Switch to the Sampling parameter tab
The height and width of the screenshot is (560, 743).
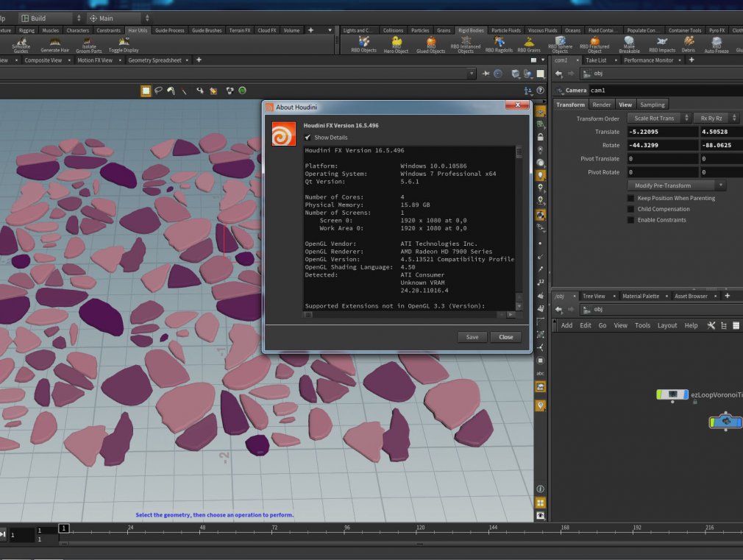coord(652,104)
